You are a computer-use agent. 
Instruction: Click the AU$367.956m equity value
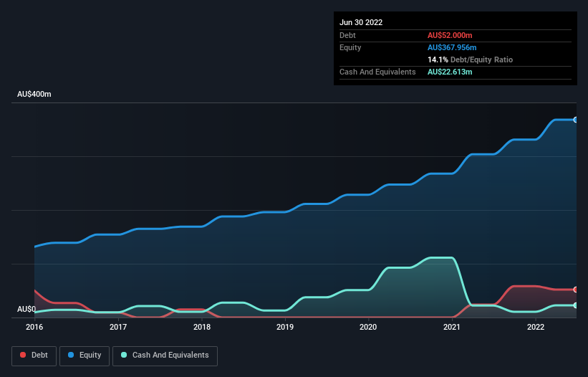tap(452, 47)
